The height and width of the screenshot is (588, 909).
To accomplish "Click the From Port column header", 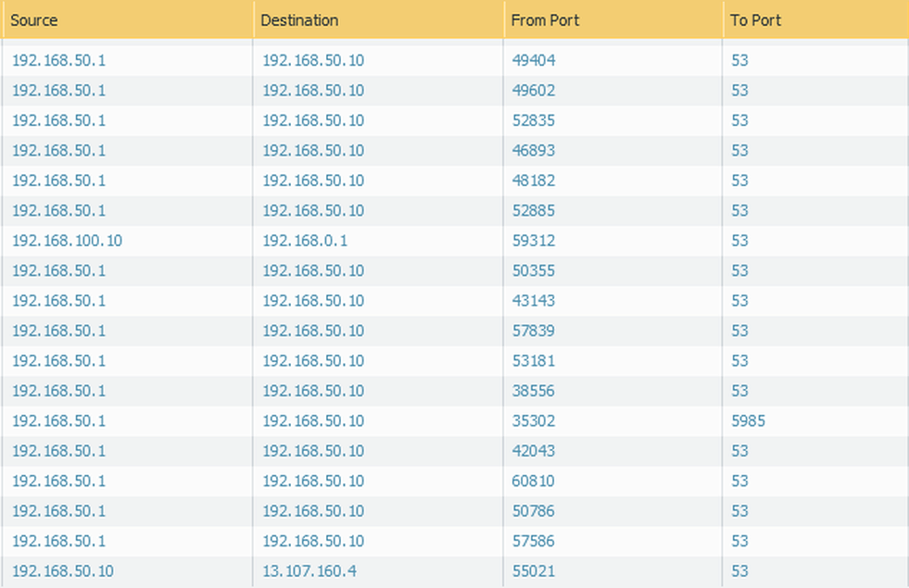I will [545, 19].
